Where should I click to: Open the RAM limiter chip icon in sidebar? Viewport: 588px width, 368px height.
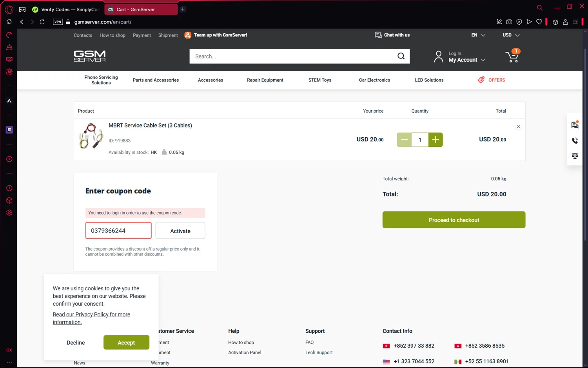click(x=9, y=72)
